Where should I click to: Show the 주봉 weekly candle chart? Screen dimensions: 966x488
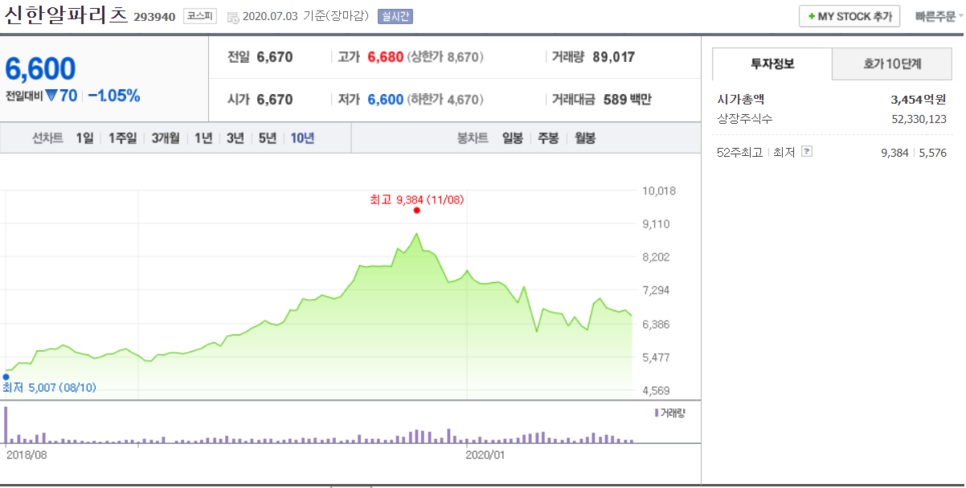coord(548,138)
